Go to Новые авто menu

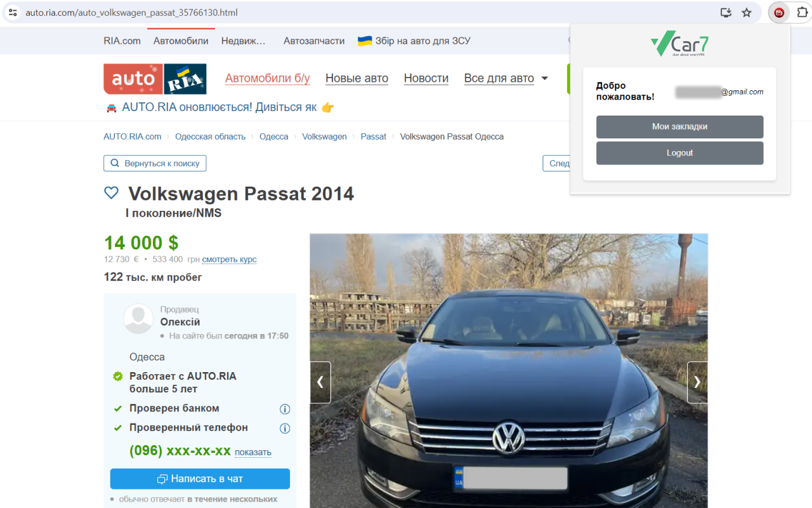click(x=357, y=78)
